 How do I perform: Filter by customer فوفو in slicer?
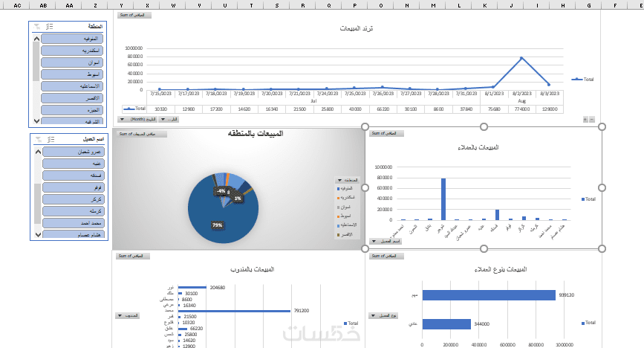pyautogui.click(x=74, y=187)
